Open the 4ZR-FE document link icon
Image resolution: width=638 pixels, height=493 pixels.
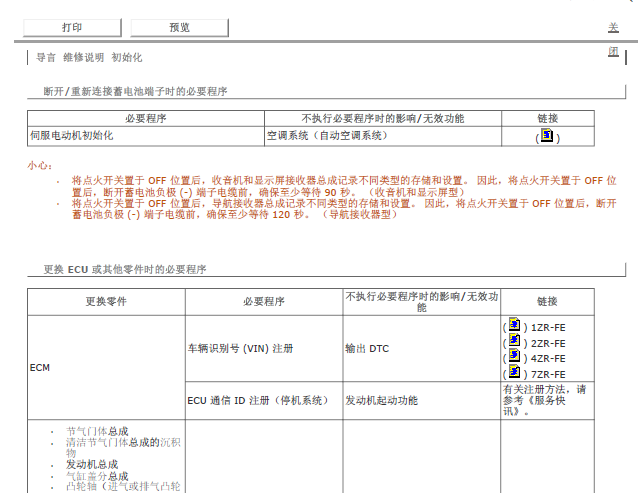(x=514, y=356)
